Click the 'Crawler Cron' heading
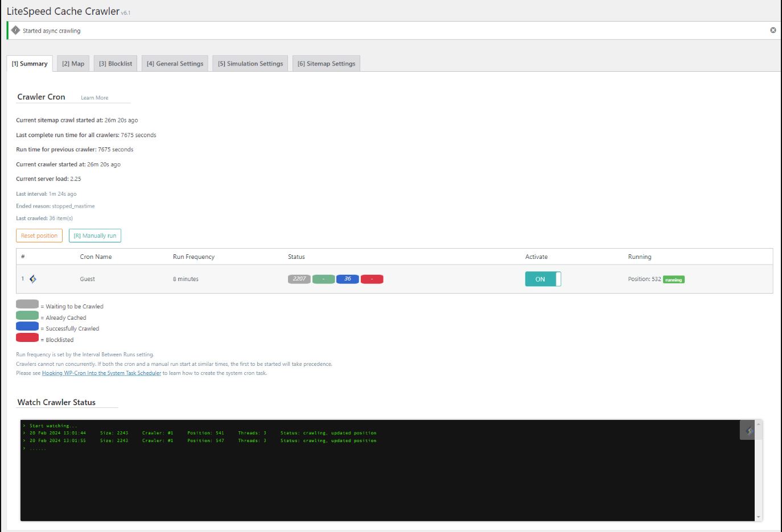Screen dimensions: 782x532 point(41,97)
